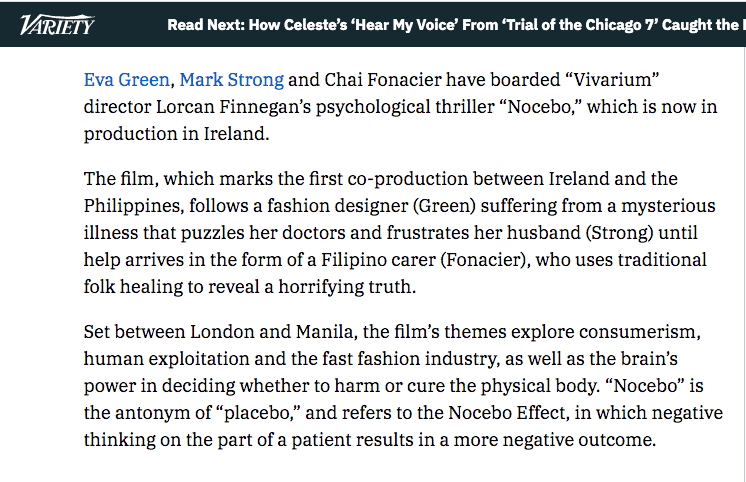Click 'horrifying truth.' ending the second paragraph
Image resolution: width=746 pixels, height=482 pixels.
[x=347, y=287]
